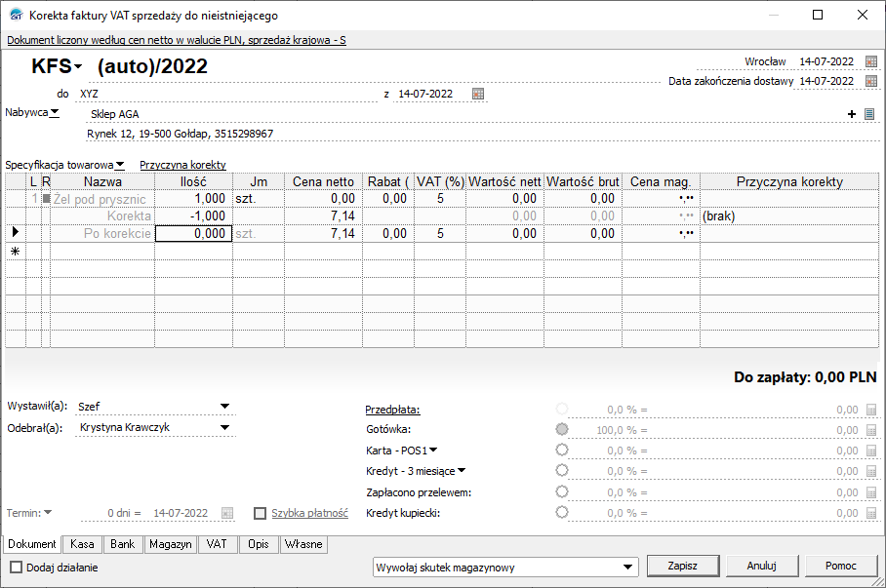
Task: Open calendar beside the 'z' date field
Action: (x=478, y=94)
